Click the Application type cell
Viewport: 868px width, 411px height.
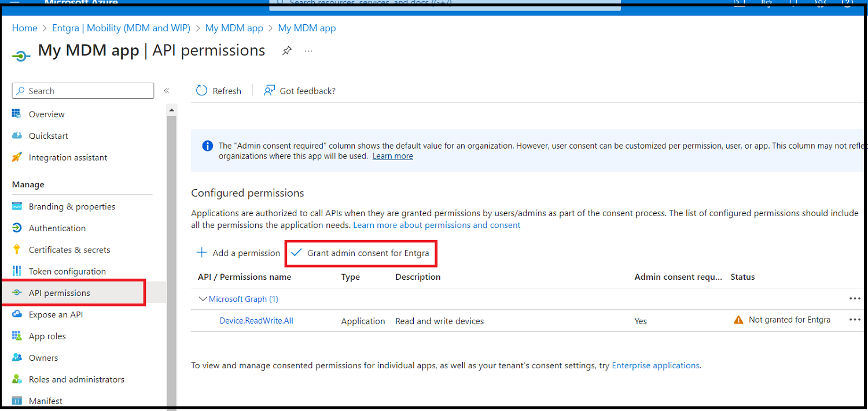[x=363, y=321]
